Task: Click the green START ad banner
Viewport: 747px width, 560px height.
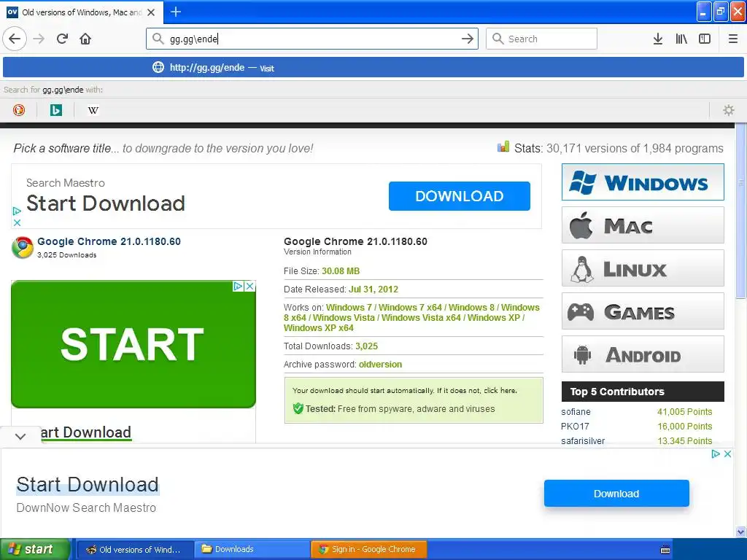Action: tap(133, 344)
